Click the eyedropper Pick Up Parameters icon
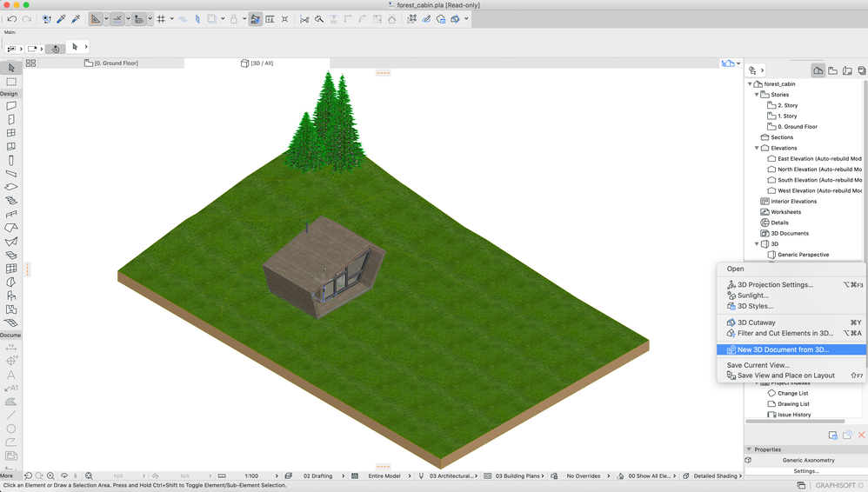This screenshot has height=492, width=868. [61, 19]
